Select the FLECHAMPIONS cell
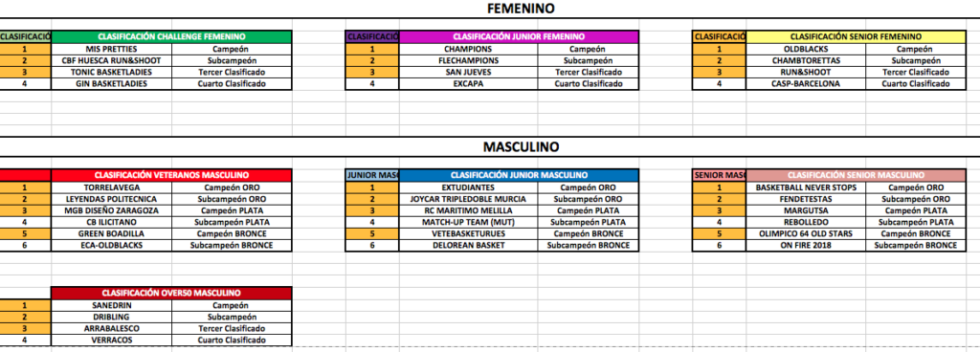The width and height of the screenshot is (980, 352). tap(468, 60)
